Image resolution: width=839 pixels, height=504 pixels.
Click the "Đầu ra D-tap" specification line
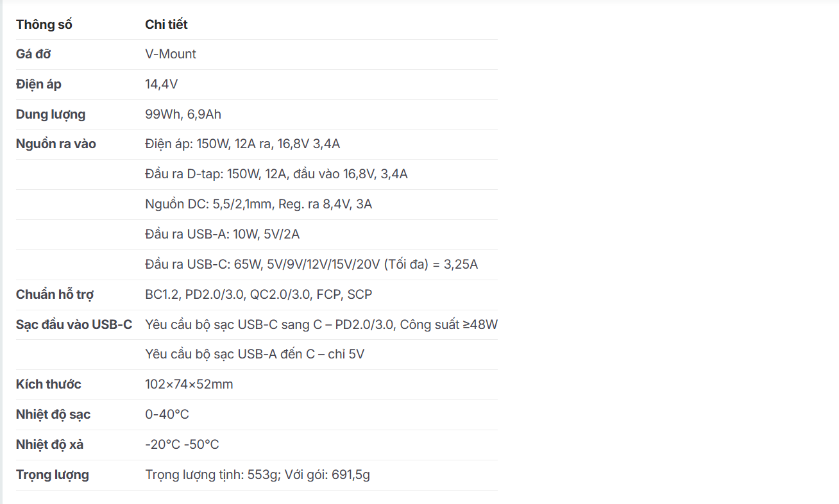pyautogui.click(x=276, y=174)
